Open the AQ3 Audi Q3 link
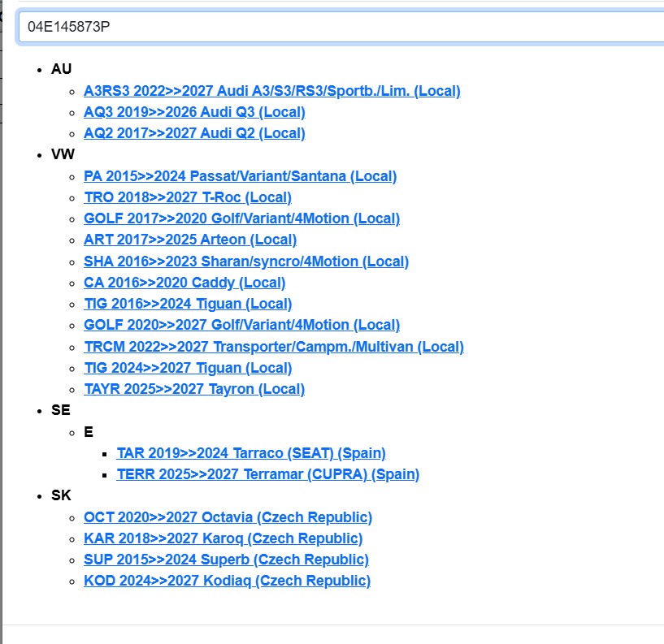664x644 pixels. [x=194, y=112]
